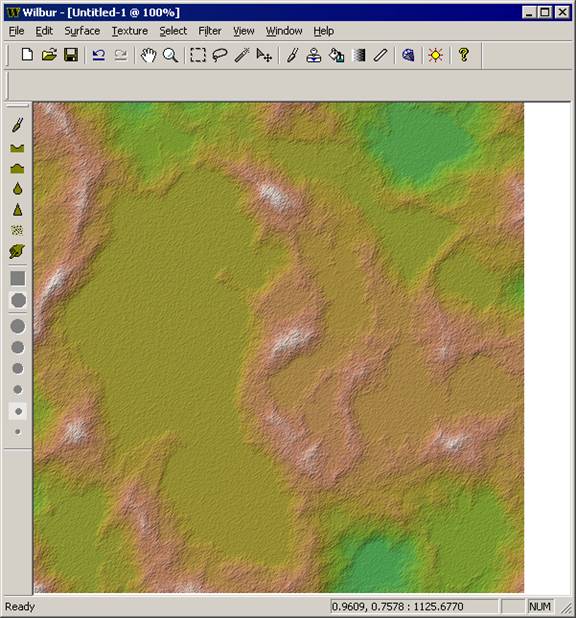Pick the magic wand selection tool
576x618 pixels.
(x=242, y=55)
